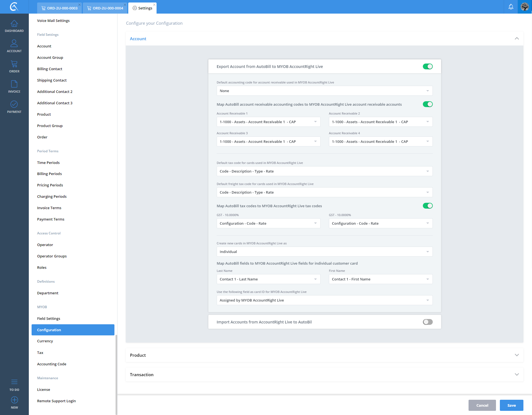Click the Cancel button
The width and height of the screenshot is (532, 415).
pyautogui.click(x=482, y=405)
